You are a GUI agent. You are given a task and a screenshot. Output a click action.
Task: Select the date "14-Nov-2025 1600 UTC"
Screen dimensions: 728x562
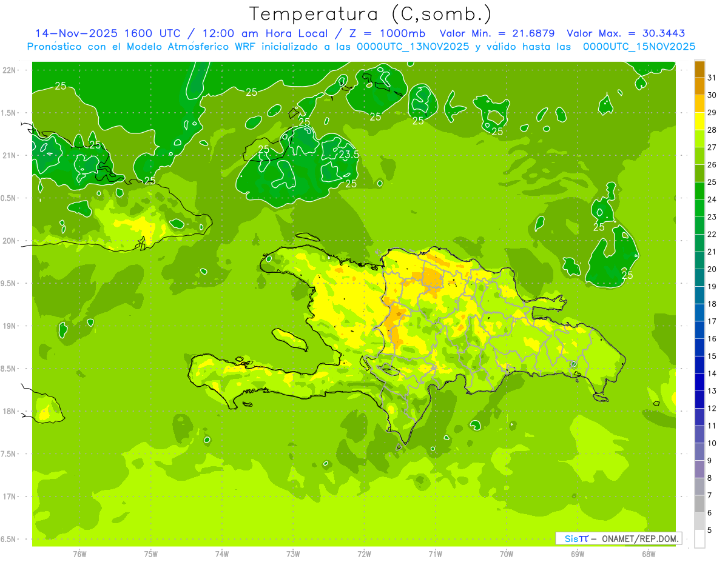[107, 33]
